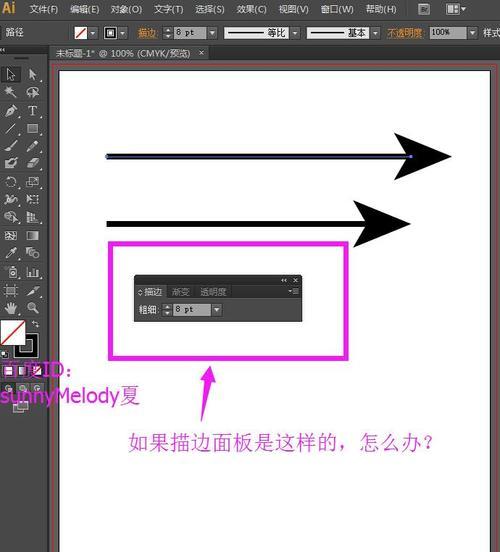This screenshot has width=500, height=552.
Task: Select the Selection tool
Action: (11, 75)
